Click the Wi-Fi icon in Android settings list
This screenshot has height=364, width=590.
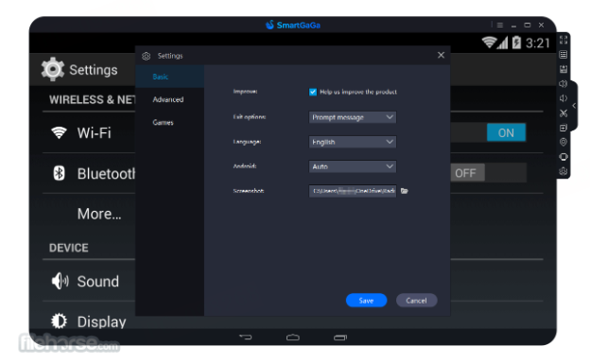(x=59, y=132)
